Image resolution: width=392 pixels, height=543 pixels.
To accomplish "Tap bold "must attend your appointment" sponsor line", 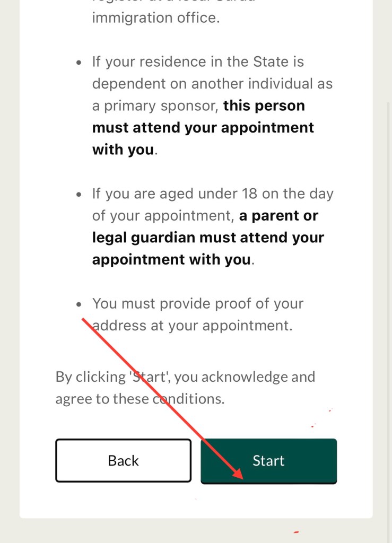I will point(203,128).
